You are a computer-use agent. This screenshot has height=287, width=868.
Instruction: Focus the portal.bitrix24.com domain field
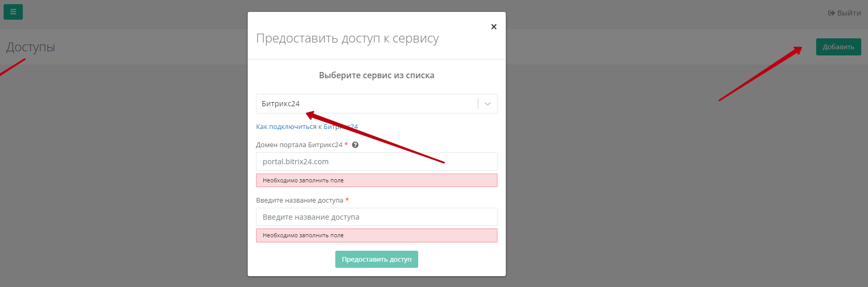click(376, 162)
